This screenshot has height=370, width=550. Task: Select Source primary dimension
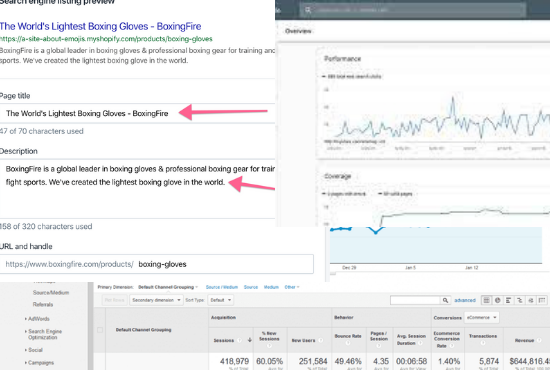(x=251, y=287)
